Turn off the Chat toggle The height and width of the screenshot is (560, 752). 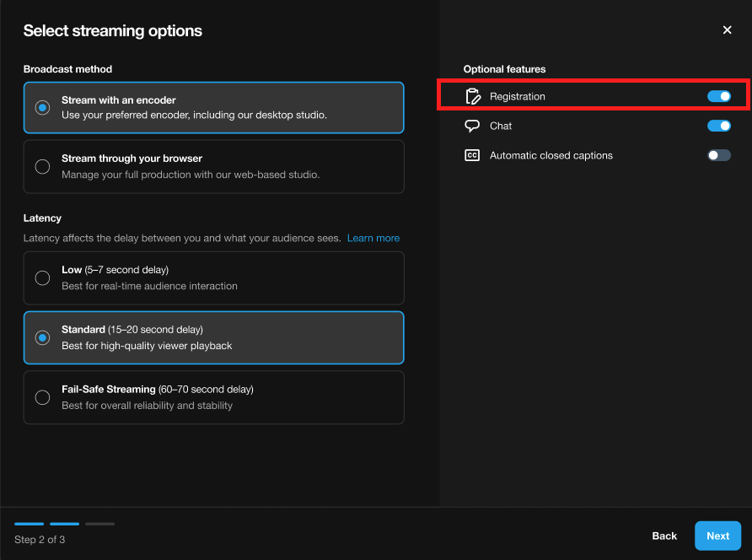pyautogui.click(x=718, y=127)
